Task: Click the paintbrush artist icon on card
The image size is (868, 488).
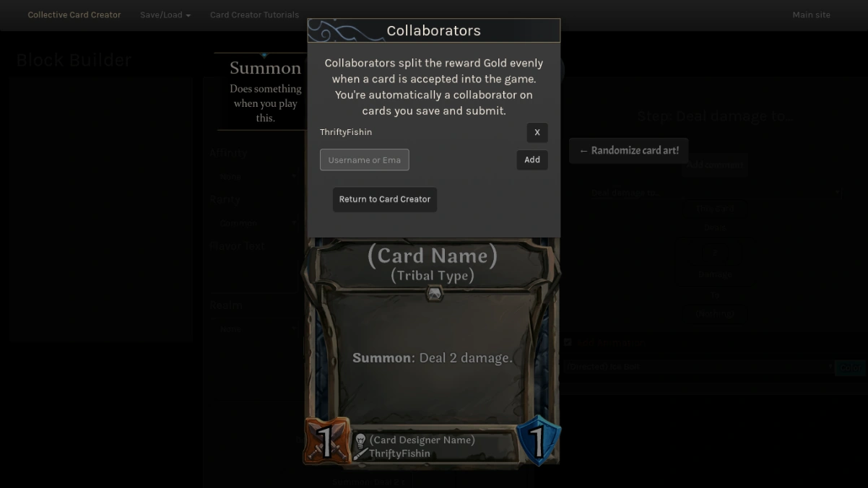Action: coord(360,453)
